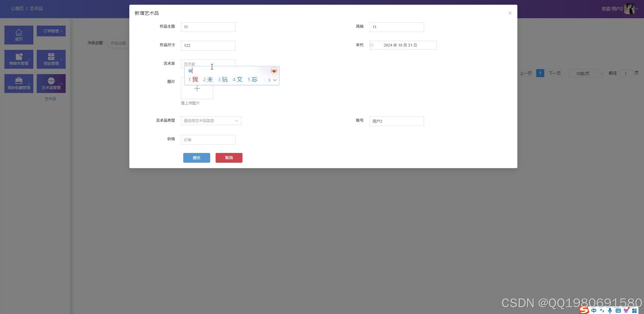Click the 前往 page number input
Image resolution: width=644 pixels, height=314 pixels.
click(x=626, y=73)
